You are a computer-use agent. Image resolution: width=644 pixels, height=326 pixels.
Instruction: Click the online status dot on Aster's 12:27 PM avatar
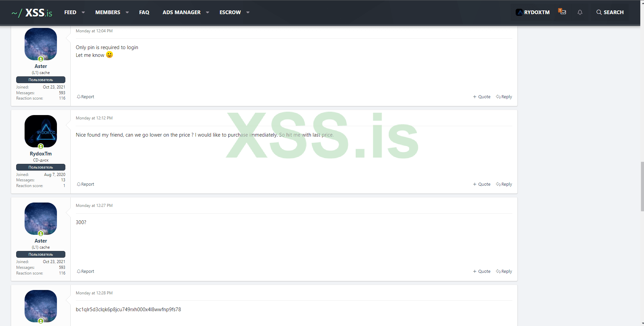(41, 234)
